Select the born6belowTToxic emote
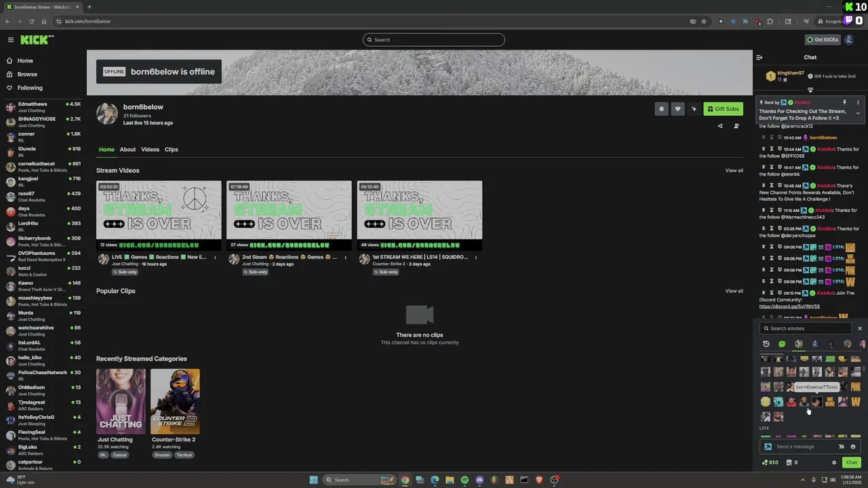This screenshot has height=488, width=868. point(817,402)
